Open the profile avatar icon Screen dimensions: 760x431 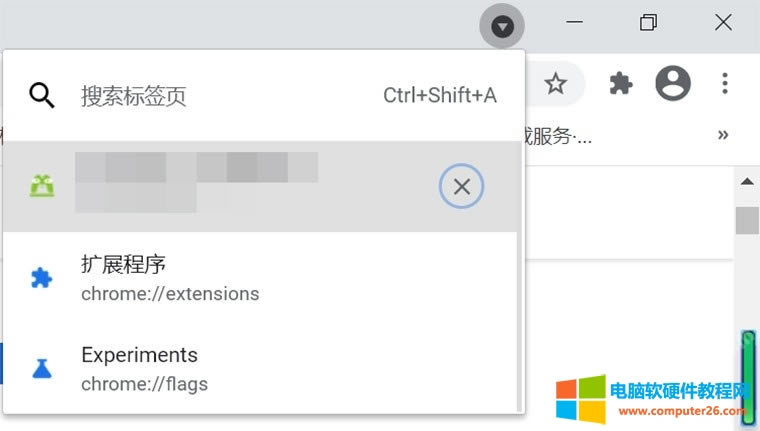click(x=673, y=84)
